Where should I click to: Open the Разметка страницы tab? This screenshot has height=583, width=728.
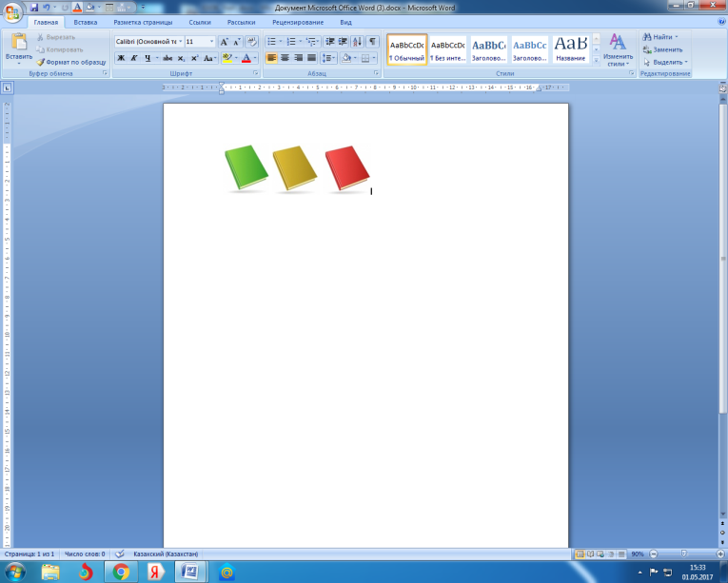tap(143, 22)
